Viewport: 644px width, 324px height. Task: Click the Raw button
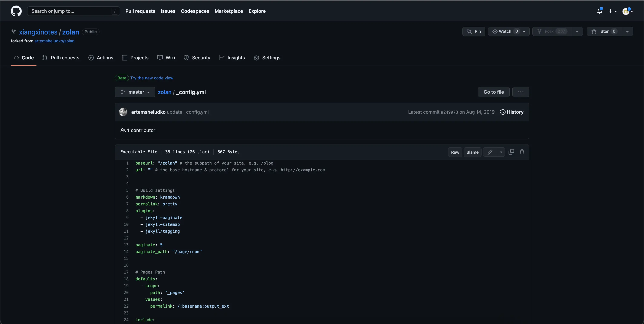click(455, 152)
